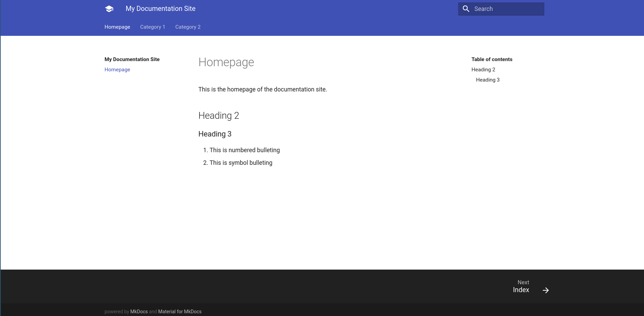Click the next page arrow icon
644x316 pixels.
[x=546, y=290]
